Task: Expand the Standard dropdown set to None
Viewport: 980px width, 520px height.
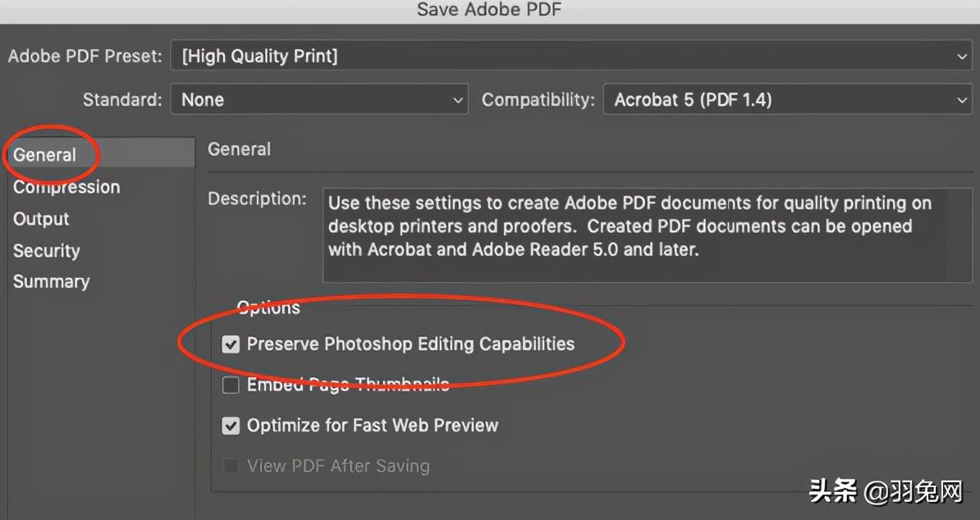Action: (319, 100)
